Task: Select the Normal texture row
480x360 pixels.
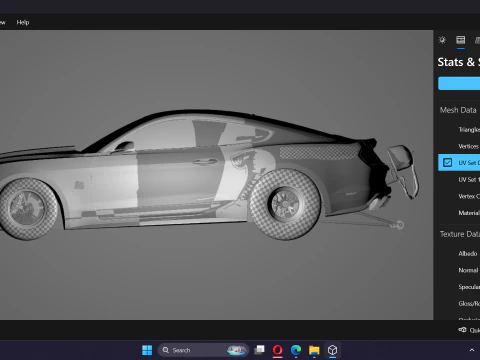Action: 459,270
